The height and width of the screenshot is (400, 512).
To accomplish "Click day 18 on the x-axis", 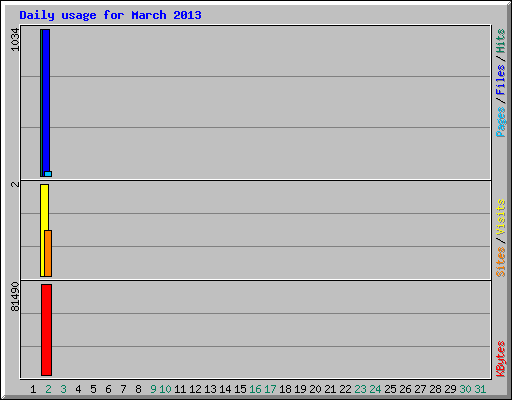I will pyautogui.click(x=285, y=389).
